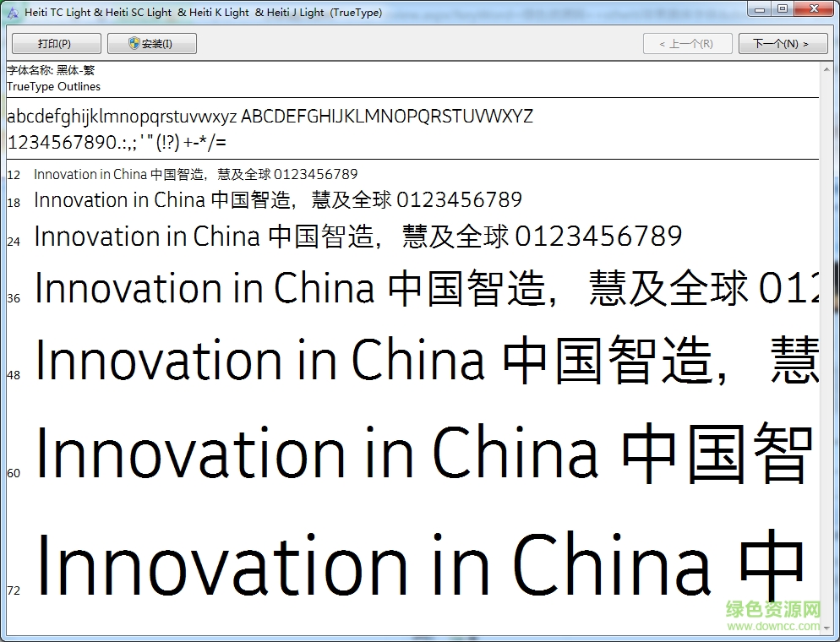Click the size 36 label
The width and height of the screenshot is (840, 642).
(x=14, y=298)
